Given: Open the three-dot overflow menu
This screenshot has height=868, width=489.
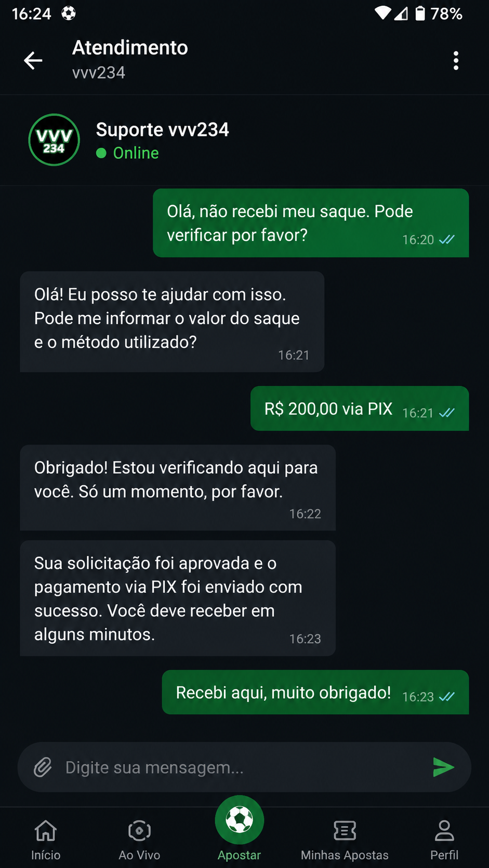Looking at the screenshot, I should point(456,61).
